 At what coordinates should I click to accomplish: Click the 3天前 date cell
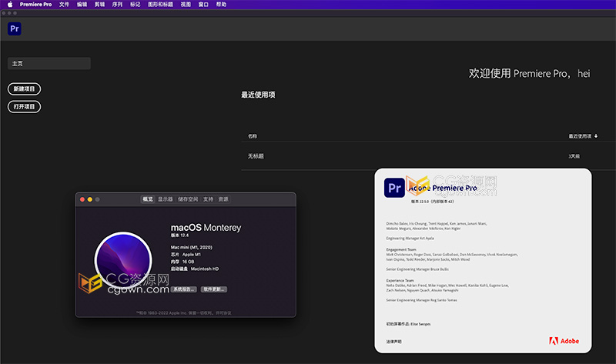click(574, 156)
